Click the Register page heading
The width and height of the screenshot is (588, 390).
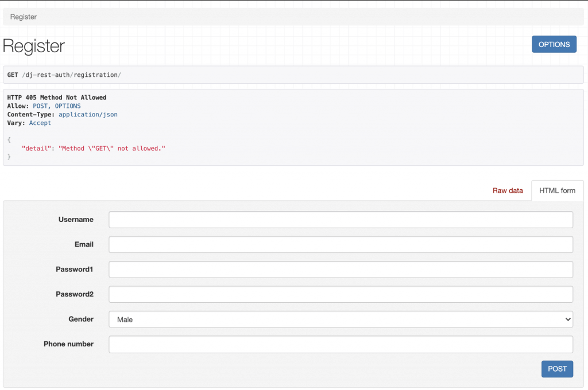point(34,46)
